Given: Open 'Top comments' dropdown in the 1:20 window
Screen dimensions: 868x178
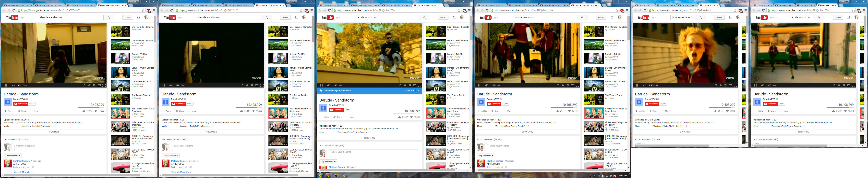Looking at the screenshot, I should (x=170, y=156).
